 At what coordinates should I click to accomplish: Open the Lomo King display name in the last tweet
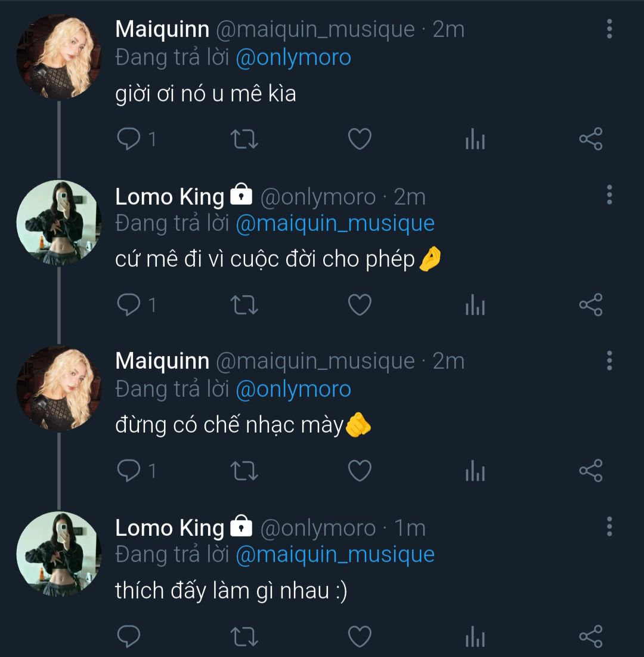169,528
